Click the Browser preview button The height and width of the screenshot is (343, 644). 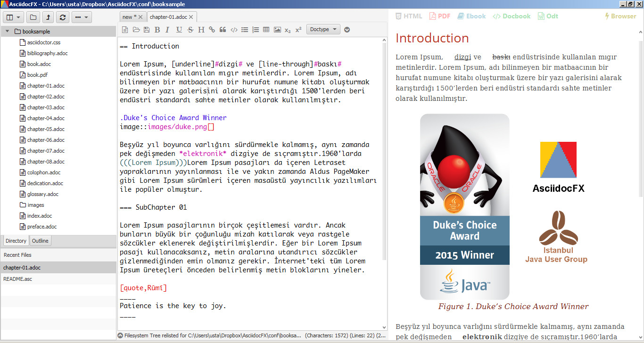(620, 16)
